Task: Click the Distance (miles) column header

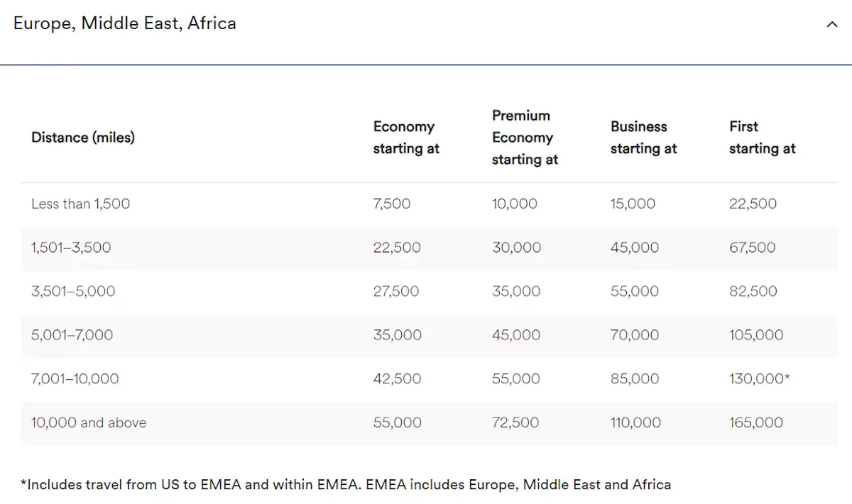Action: tap(83, 138)
